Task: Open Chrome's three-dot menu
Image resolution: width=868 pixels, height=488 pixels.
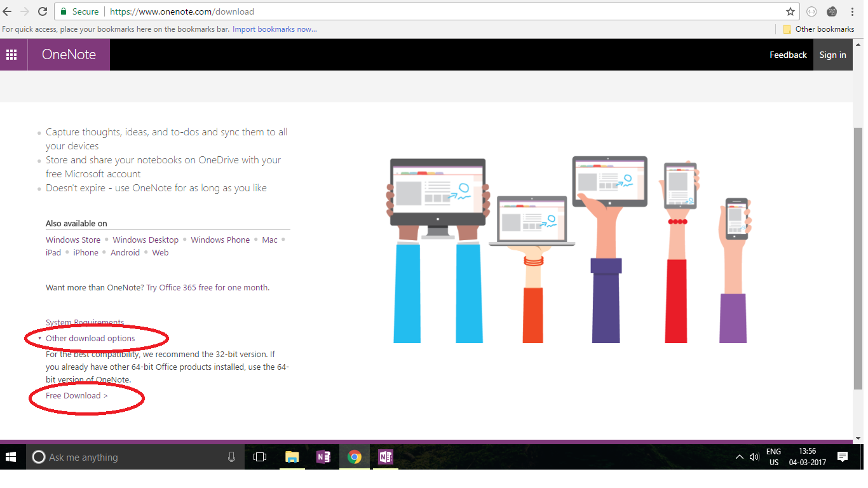Action: (852, 11)
